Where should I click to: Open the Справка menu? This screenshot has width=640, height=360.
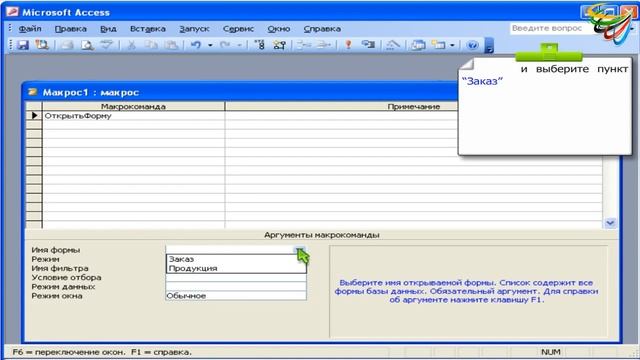[322, 29]
